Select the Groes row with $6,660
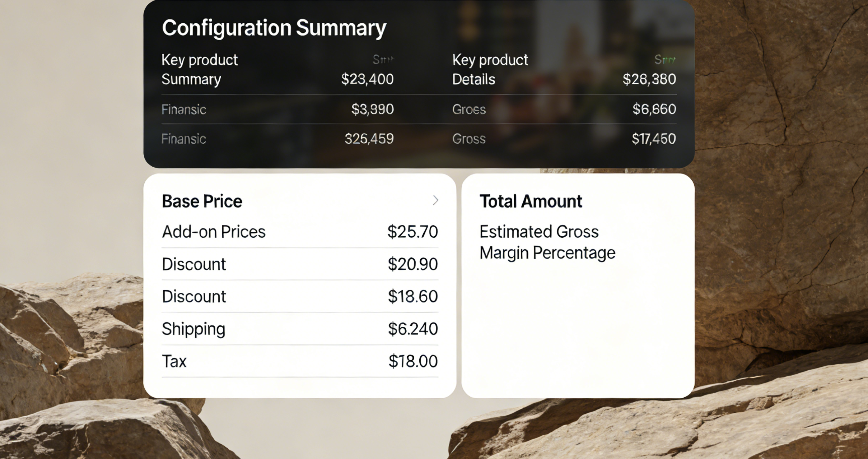Screen dimensions: 868x459 point(564,109)
